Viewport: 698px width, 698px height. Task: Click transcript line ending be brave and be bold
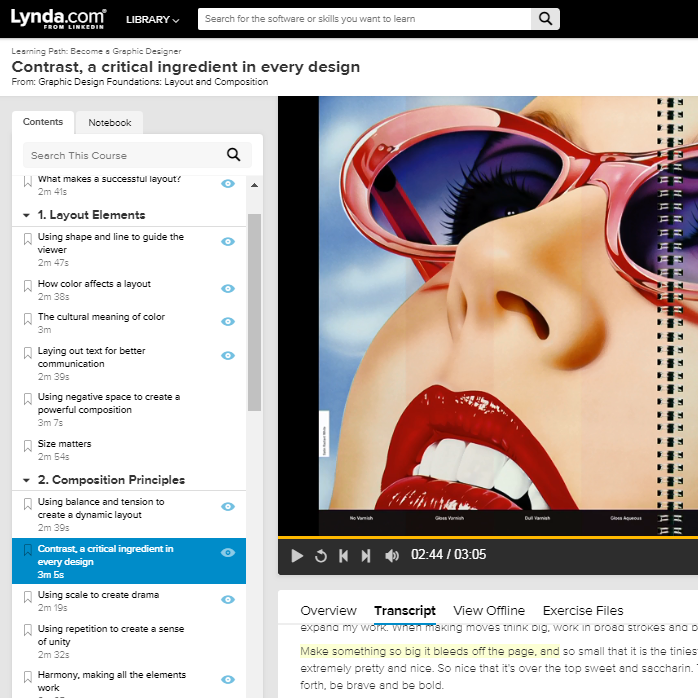pos(372,685)
